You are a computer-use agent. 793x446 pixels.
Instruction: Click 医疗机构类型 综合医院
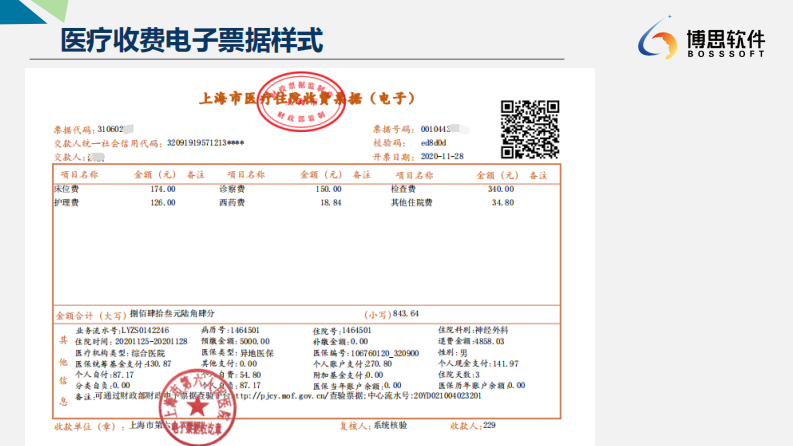click(x=120, y=353)
